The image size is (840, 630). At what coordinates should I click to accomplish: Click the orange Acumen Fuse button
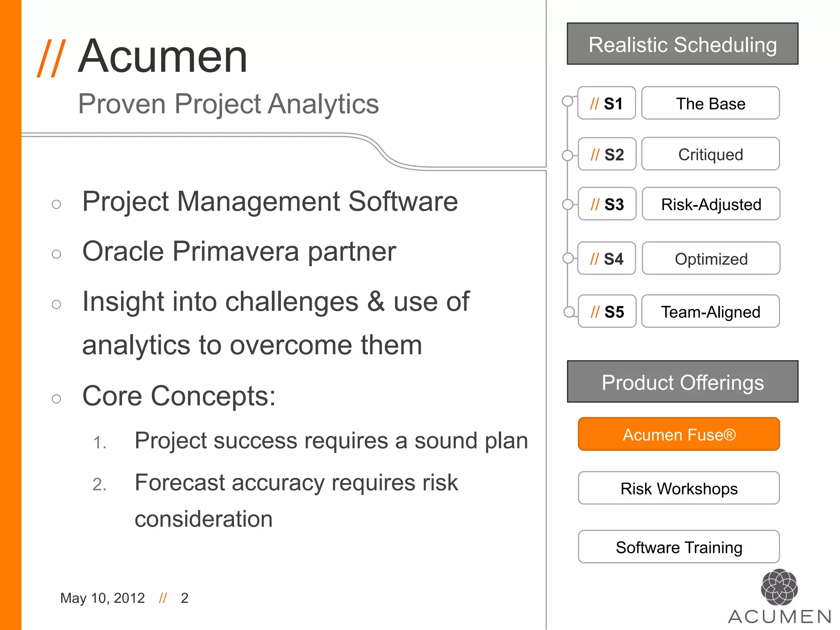pyautogui.click(x=679, y=434)
